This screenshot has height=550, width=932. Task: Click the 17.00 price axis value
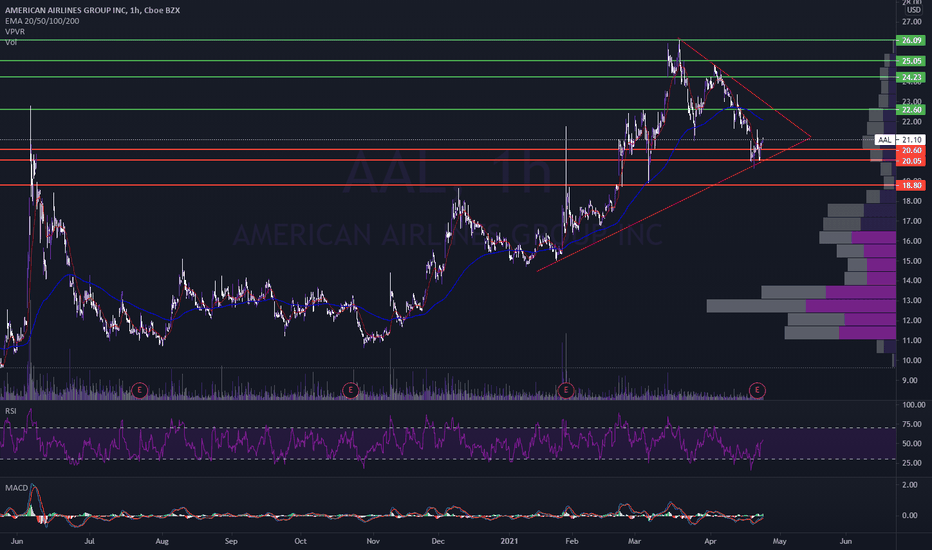[912, 221]
